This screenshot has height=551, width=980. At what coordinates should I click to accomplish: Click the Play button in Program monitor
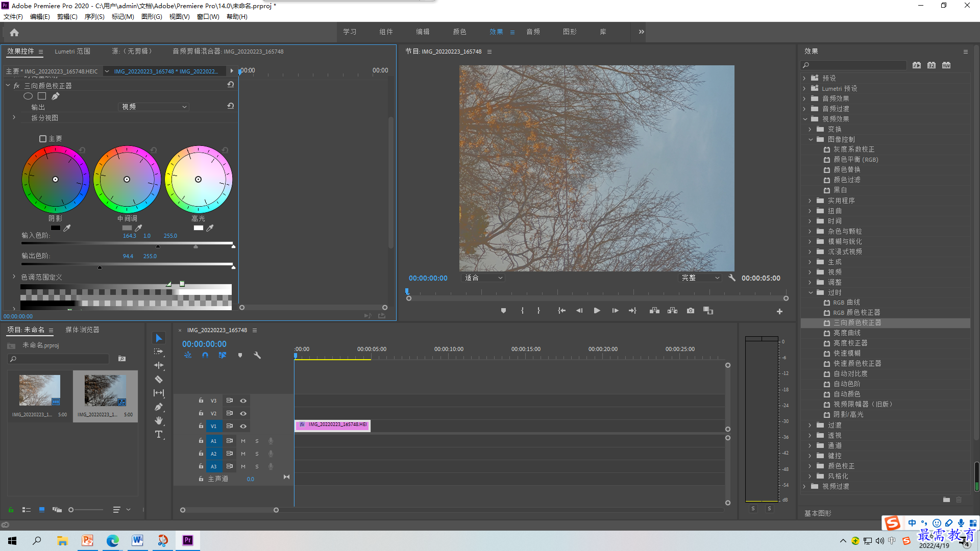click(x=597, y=311)
